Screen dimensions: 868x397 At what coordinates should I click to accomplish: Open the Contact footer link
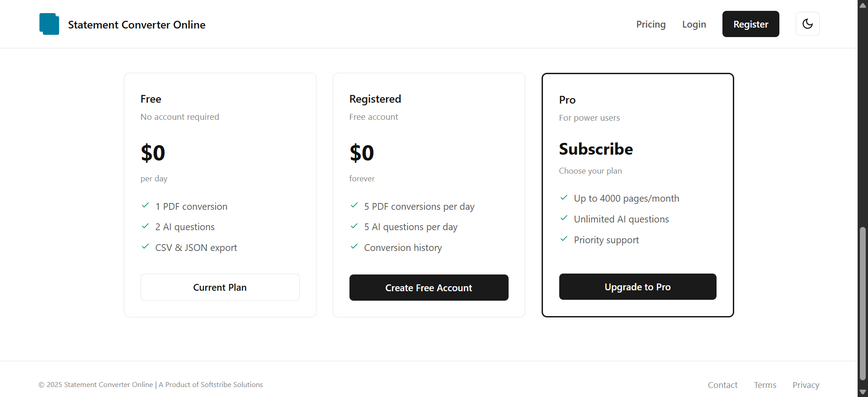(722, 385)
